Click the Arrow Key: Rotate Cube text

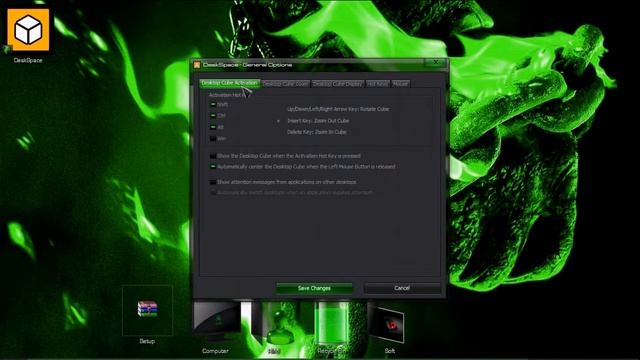point(338,109)
